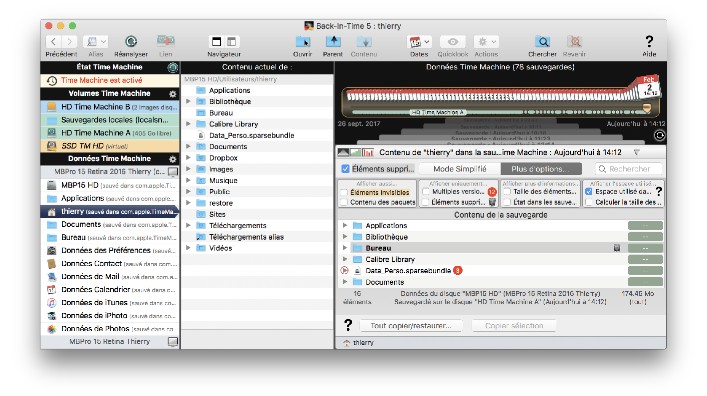Select Données de Mail item
Screen dimensions: 707x396
[x=110, y=277]
